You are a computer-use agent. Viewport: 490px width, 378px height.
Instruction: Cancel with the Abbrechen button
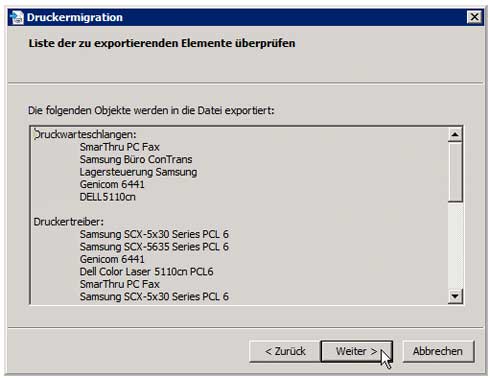(x=438, y=351)
